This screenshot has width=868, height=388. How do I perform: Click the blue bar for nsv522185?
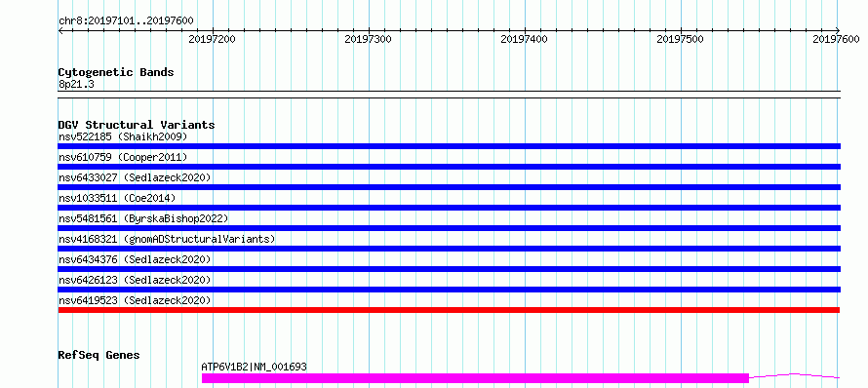[449, 146]
